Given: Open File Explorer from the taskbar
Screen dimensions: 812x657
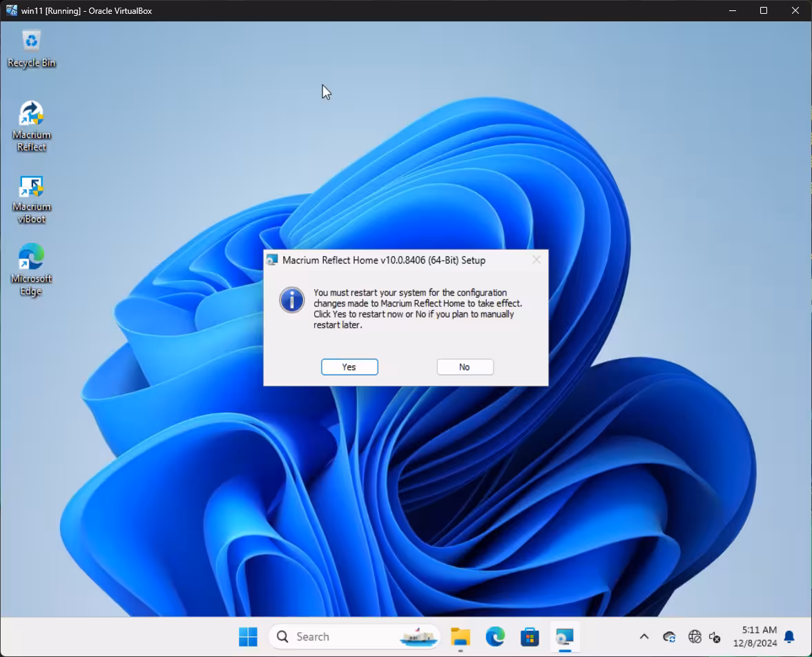Looking at the screenshot, I should point(461,636).
